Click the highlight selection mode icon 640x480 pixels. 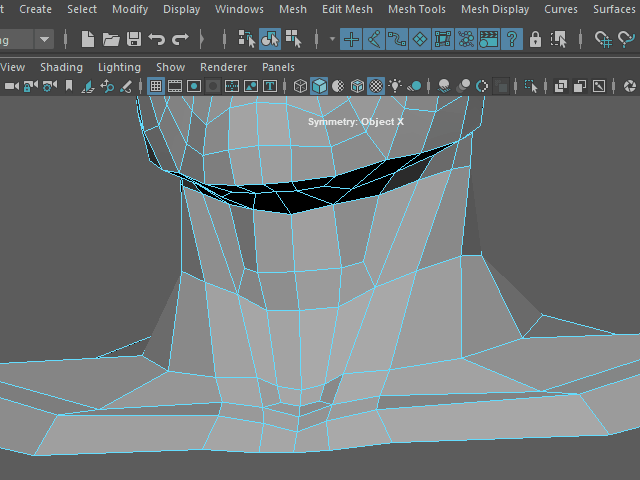(558, 40)
